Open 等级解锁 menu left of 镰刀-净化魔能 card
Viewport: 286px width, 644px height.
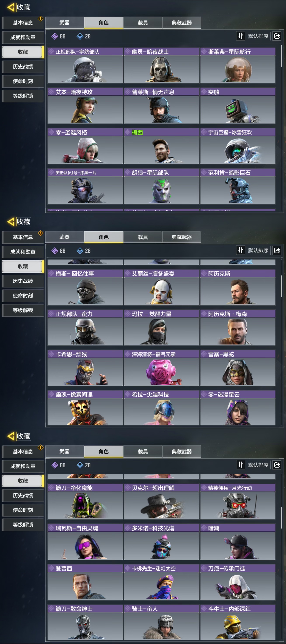(x=23, y=525)
